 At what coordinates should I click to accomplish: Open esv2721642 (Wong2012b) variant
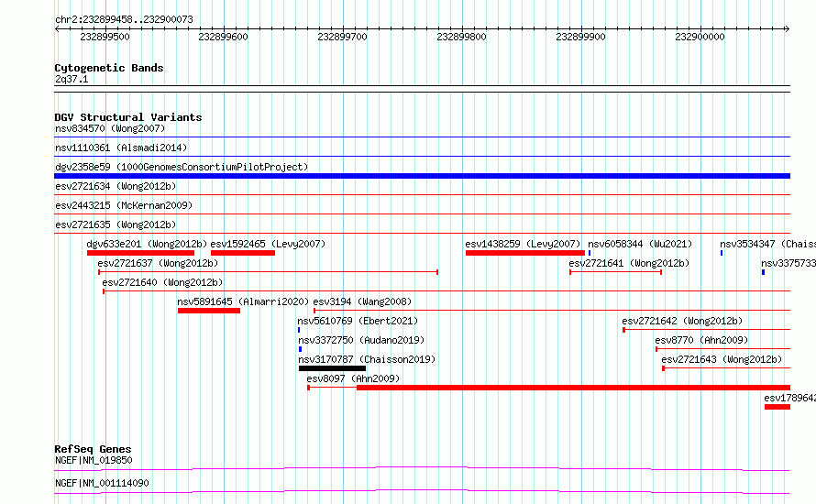coord(682,321)
